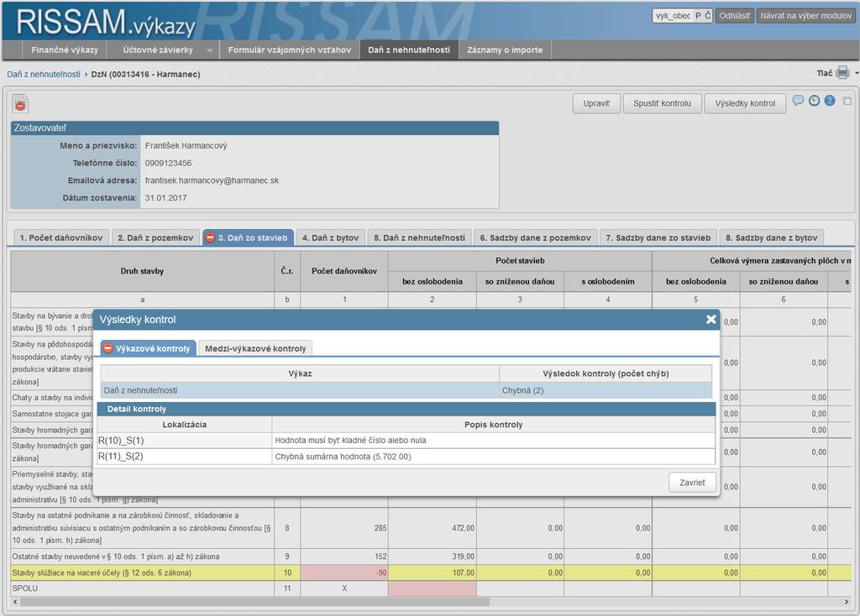Click the vyk_obec user field
860x616 pixels.
[673, 16]
